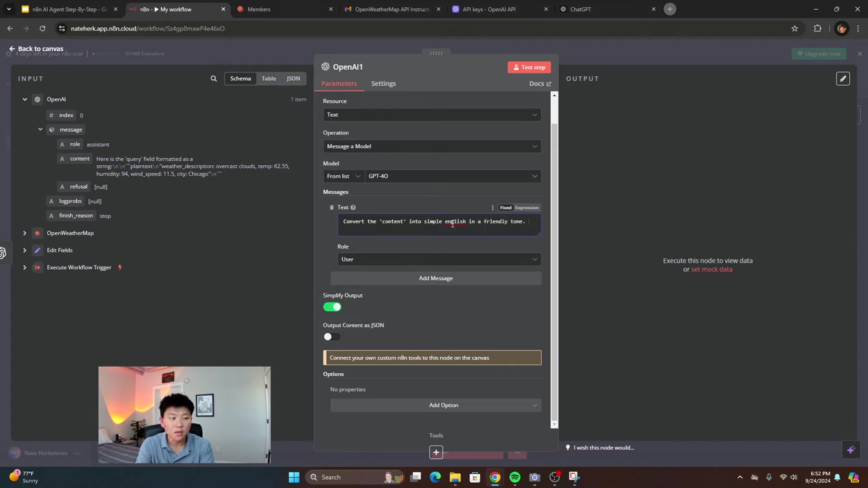Image resolution: width=868 pixels, height=488 pixels.
Task: Switch to the Parameters tab
Action: [339, 83]
